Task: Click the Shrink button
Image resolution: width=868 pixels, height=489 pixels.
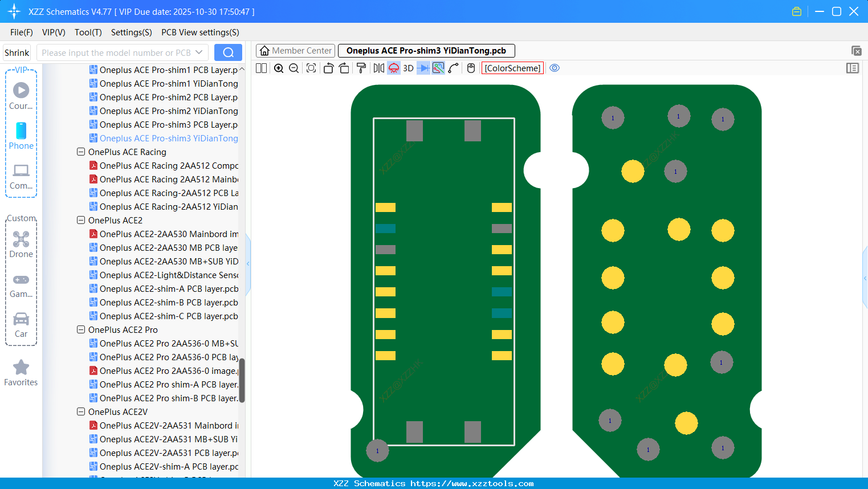Action: [x=17, y=53]
